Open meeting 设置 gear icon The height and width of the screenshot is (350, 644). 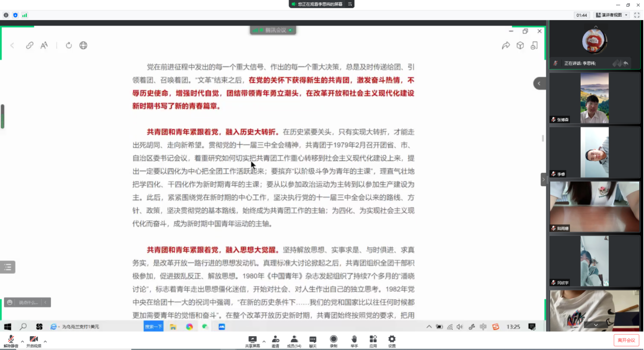[392, 341]
